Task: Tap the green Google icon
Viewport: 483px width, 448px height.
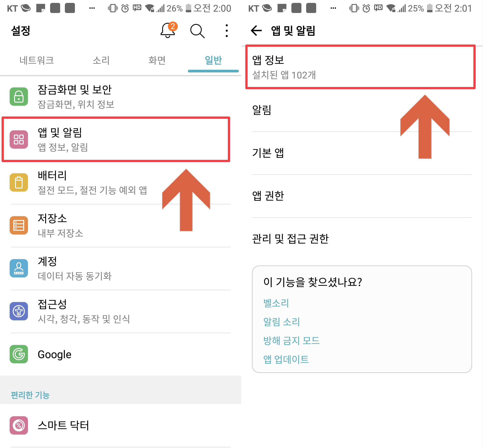Action: coord(19,354)
